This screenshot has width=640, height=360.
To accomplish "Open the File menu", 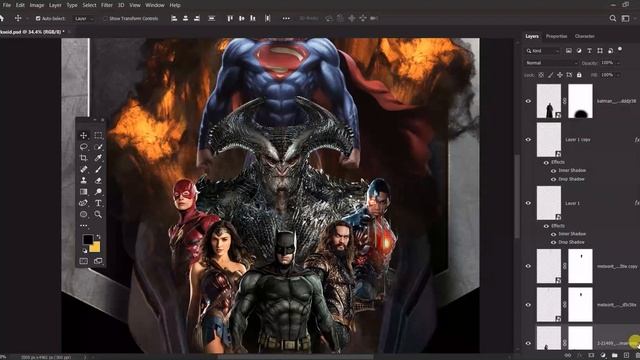I will tap(7, 5).
